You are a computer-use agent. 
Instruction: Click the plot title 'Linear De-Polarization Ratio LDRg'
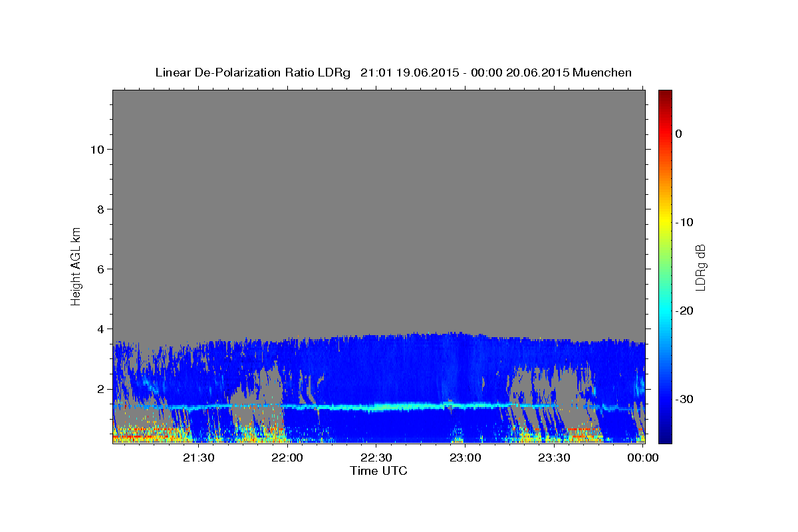(x=253, y=72)
